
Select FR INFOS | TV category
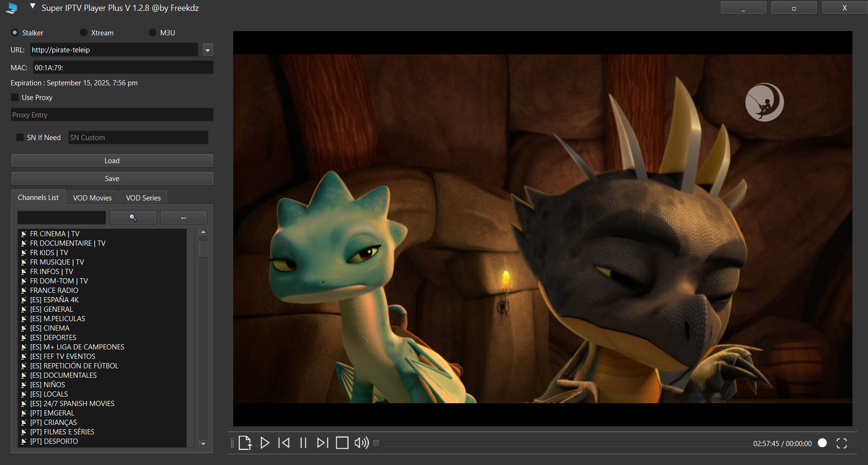[x=52, y=272]
